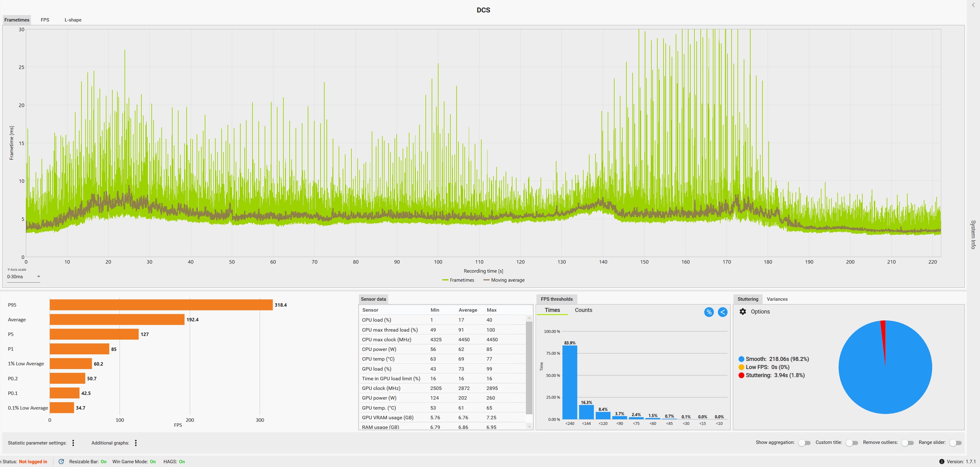Select the GPU power (W) row
This screenshot has height=467, width=980.
[442, 398]
